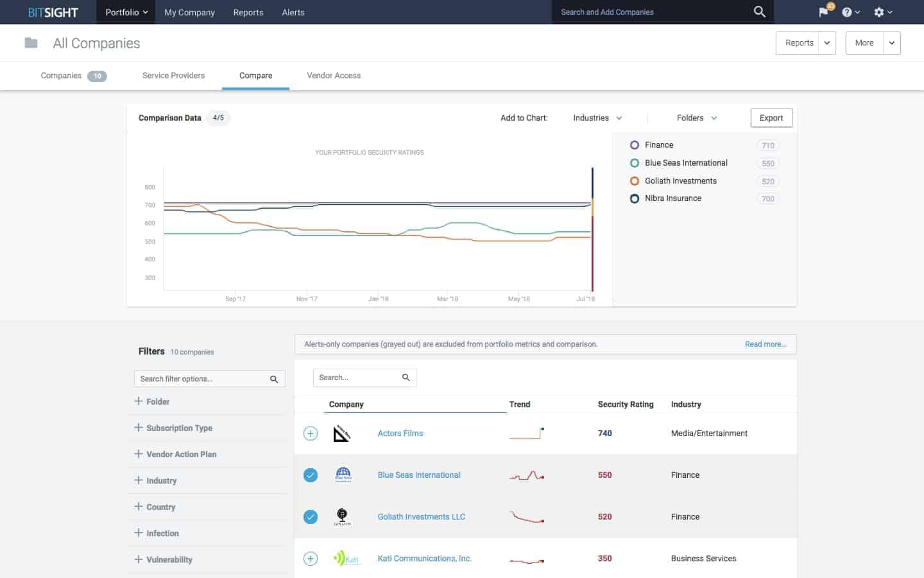This screenshot has height=578, width=924.
Task: Select the Compare tab
Action: pos(255,76)
